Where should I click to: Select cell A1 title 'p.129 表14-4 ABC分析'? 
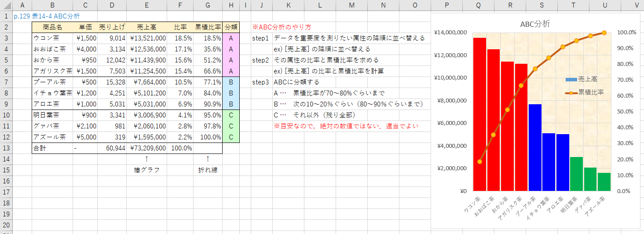click(x=47, y=16)
